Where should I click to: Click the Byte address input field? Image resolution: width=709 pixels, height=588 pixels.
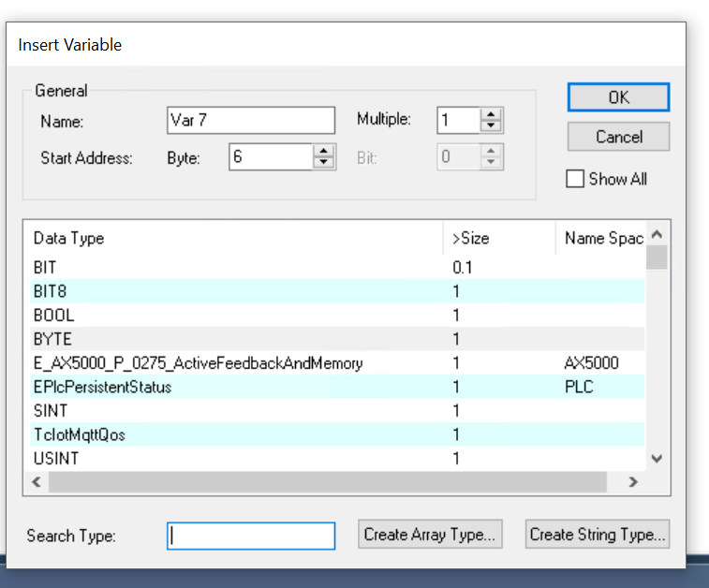271,156
